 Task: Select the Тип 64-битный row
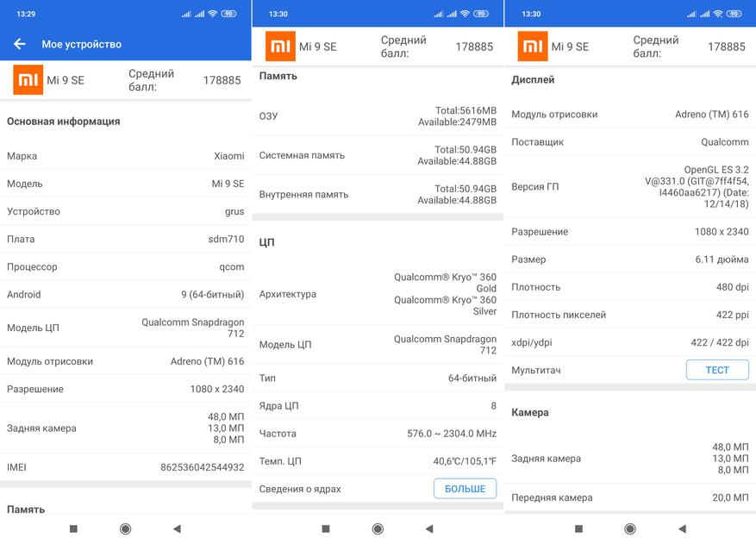(378, 378)
